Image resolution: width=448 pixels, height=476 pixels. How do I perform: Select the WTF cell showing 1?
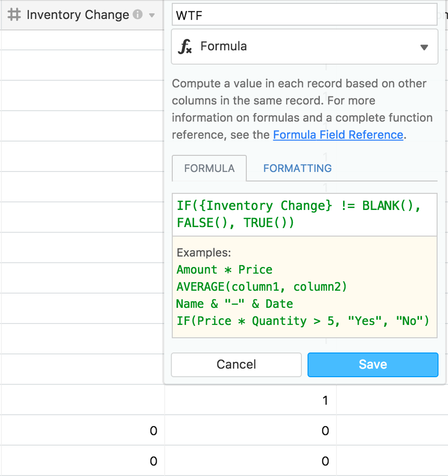(251, 400)
